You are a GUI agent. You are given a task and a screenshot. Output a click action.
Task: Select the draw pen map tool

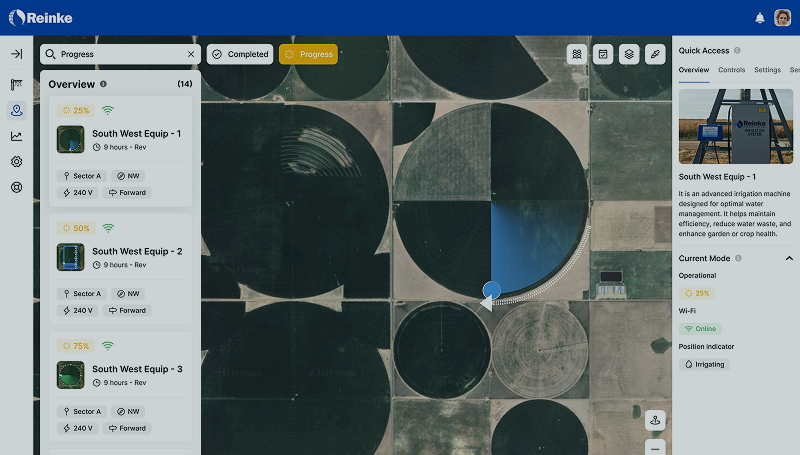point(655,54)
